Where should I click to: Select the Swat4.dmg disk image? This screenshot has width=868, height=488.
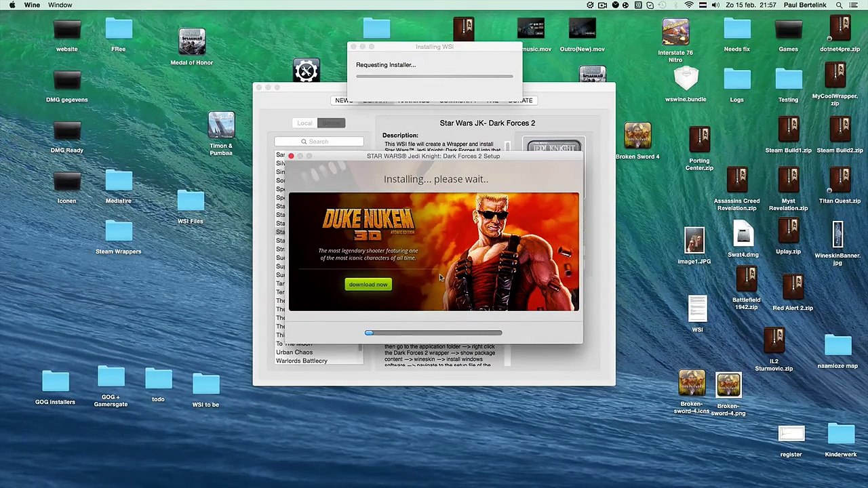pos(743,235)
